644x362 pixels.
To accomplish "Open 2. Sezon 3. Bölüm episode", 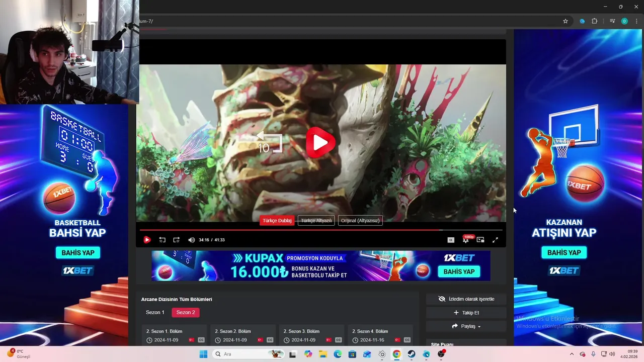I will pyautogui.click(x=311, y=335).
